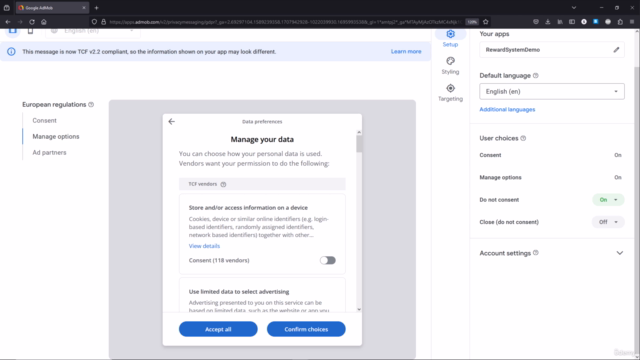Bookmark this page with star
The height and width of the screenshot is (360, 640).
pyautogui.click(x=485, y=22)
